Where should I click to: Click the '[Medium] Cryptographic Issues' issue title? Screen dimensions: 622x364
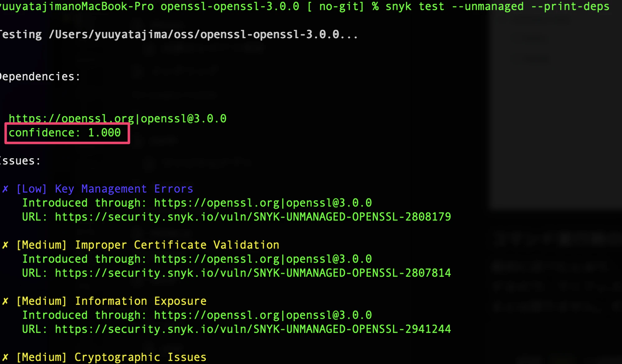111,357
